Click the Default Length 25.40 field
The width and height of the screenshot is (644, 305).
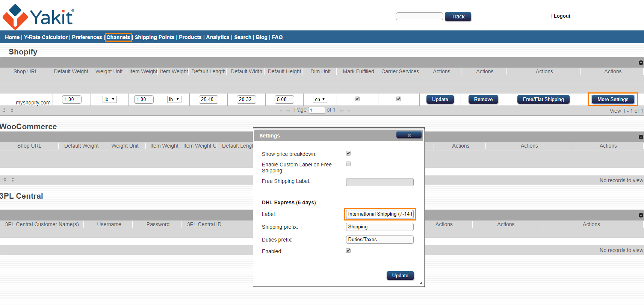208,99
